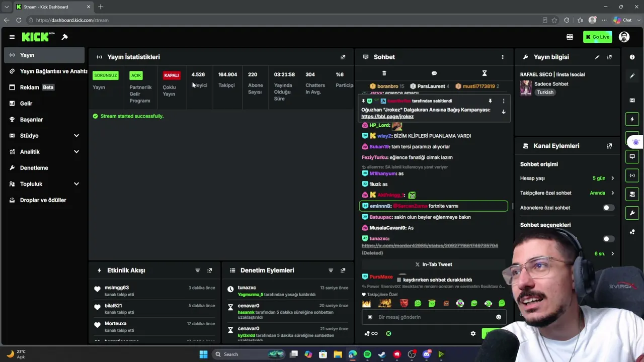
Task: Open the Etkinlik Akışı filter
Action: (198, 270)
